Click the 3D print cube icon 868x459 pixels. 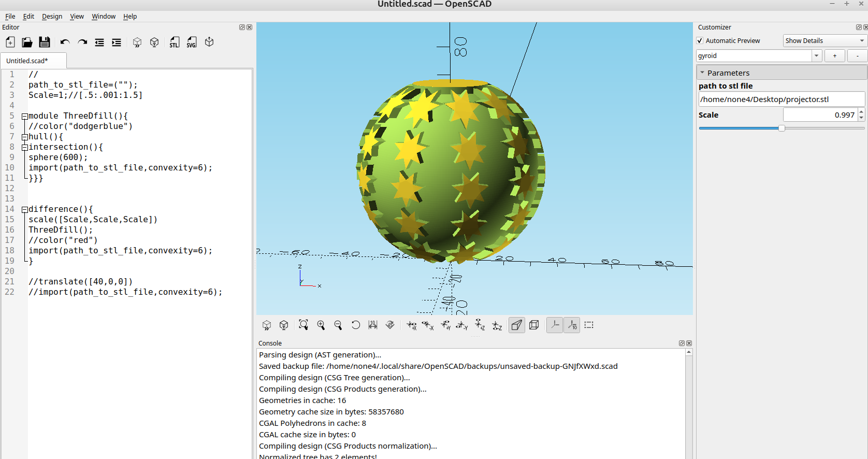point(209,42)
